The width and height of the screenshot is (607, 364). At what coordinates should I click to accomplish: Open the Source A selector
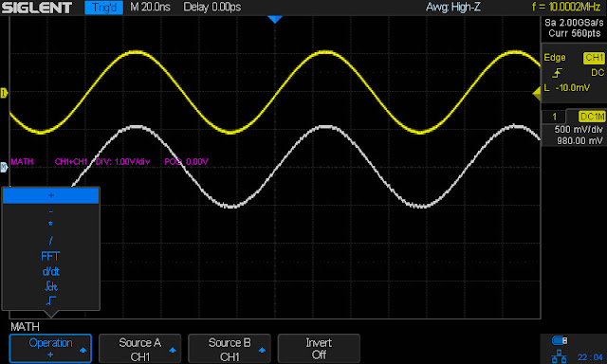139,349
